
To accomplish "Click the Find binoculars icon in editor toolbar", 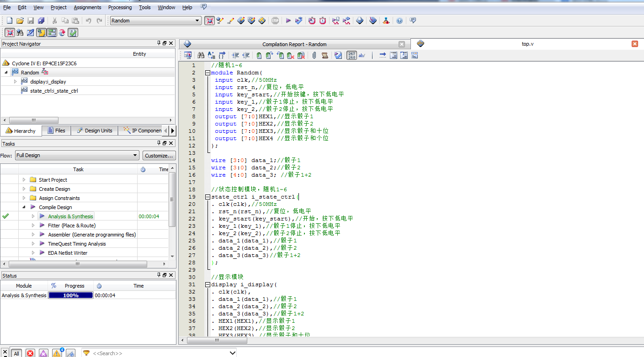I will tap(201, 55).
